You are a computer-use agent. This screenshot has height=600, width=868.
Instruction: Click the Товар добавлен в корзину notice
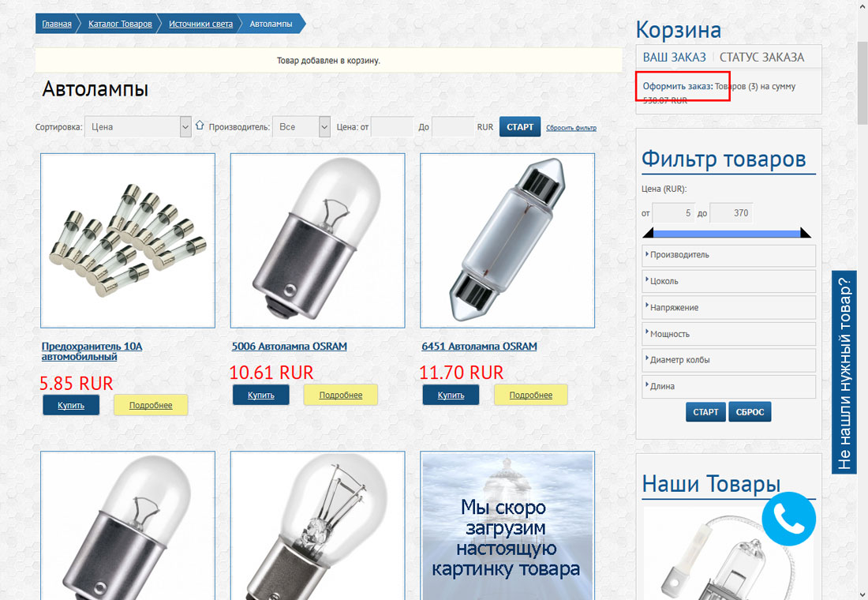(329, 60)
